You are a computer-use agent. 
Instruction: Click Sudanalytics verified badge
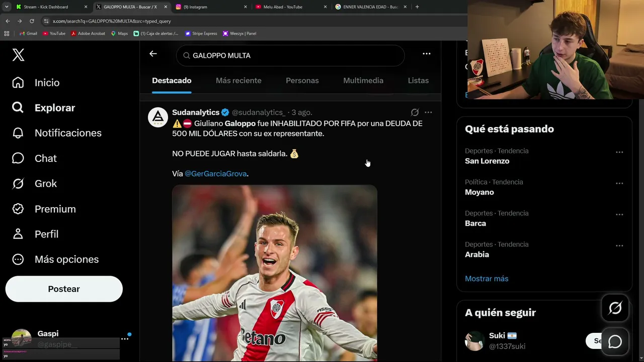[225, 112]
